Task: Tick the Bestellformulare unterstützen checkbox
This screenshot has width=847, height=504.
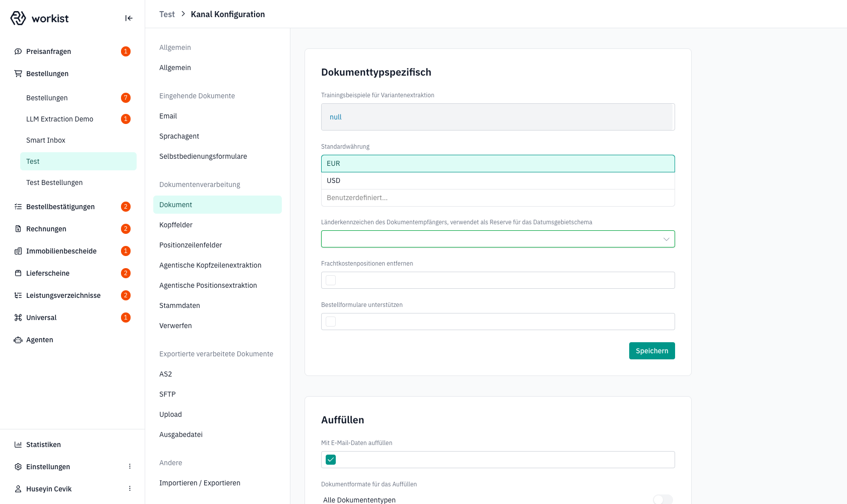Action: pyautogui.click(x=331, y=322)
